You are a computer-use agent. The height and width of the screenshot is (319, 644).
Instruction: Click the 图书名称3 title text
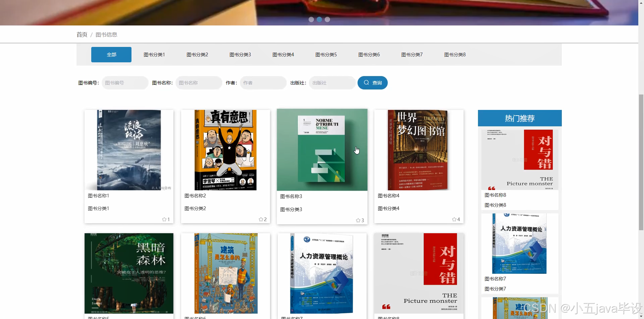pyautogui.click(x=291, y=196)
